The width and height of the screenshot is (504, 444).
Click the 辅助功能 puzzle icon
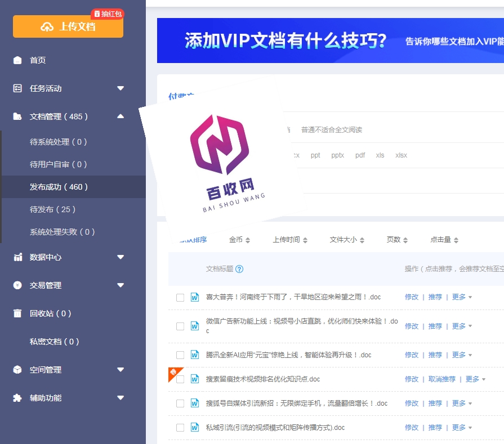point(17,398)
